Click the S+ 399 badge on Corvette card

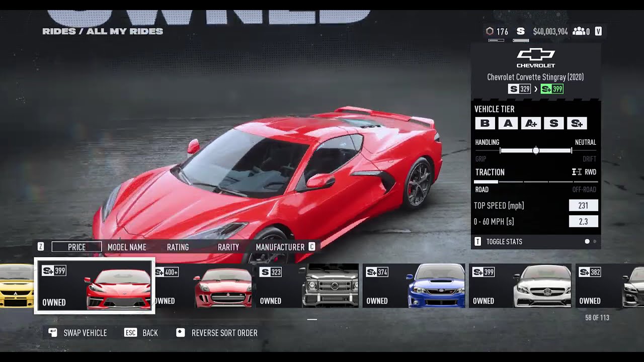[54, 271]
